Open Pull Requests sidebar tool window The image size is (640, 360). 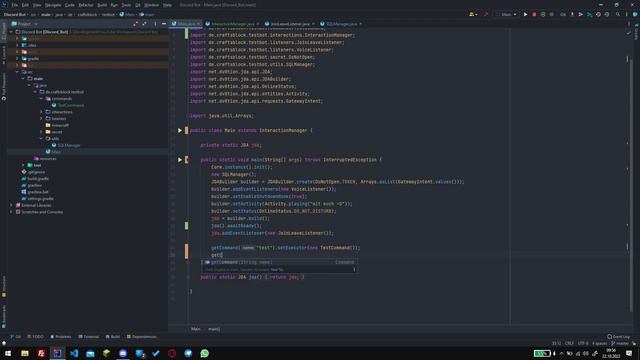4,87
